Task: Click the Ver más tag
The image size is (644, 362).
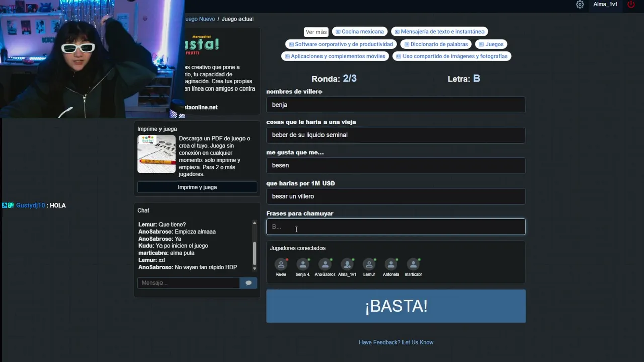Action: [316, 32]
